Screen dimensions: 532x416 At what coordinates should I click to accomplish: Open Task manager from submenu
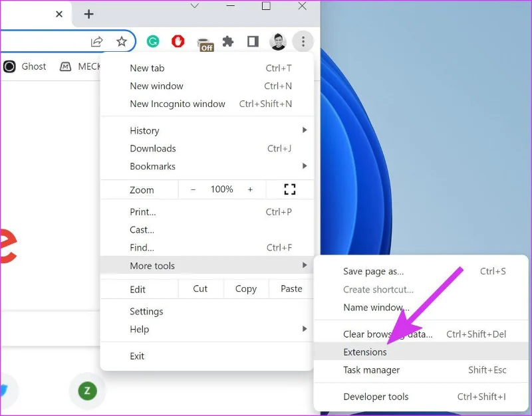421,370
